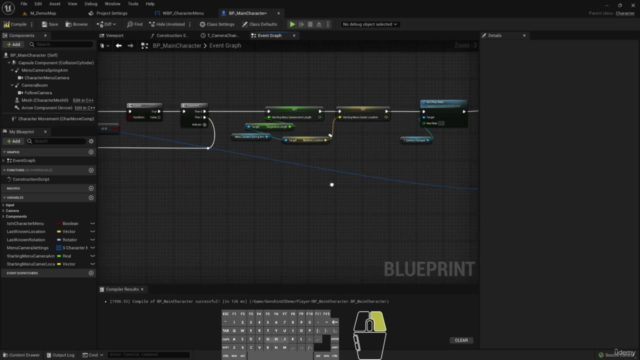Close the Event Graph tab
Screen dimensions: 640x360
[294, 36]
